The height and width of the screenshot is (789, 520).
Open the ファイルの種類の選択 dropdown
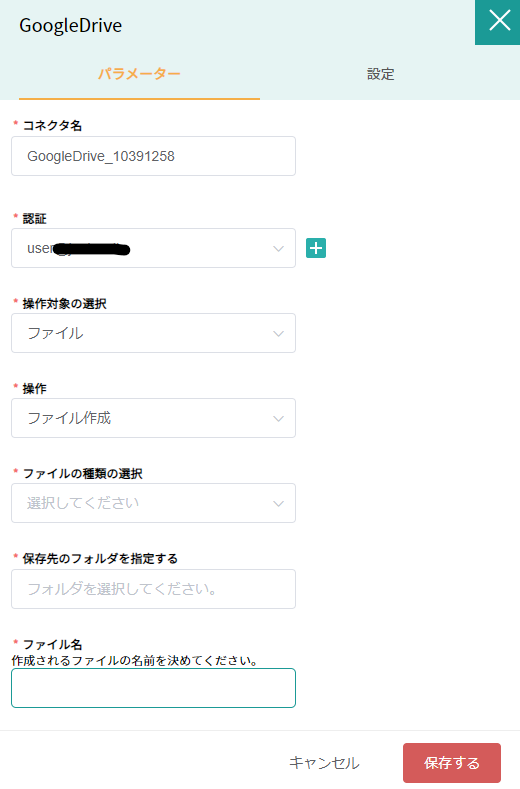[x=153, y=503]
